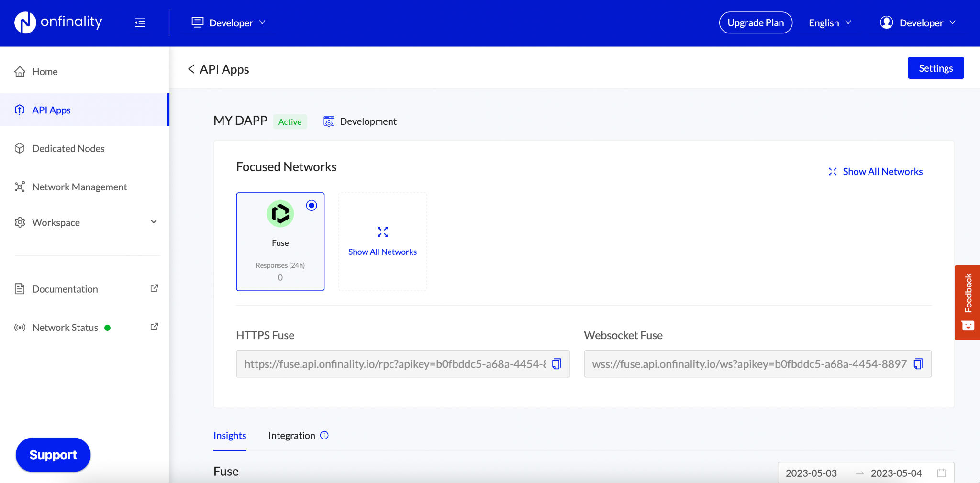980x483 pixels.
Task: Open the Show All Networks card
Action: tap(383, 241)
